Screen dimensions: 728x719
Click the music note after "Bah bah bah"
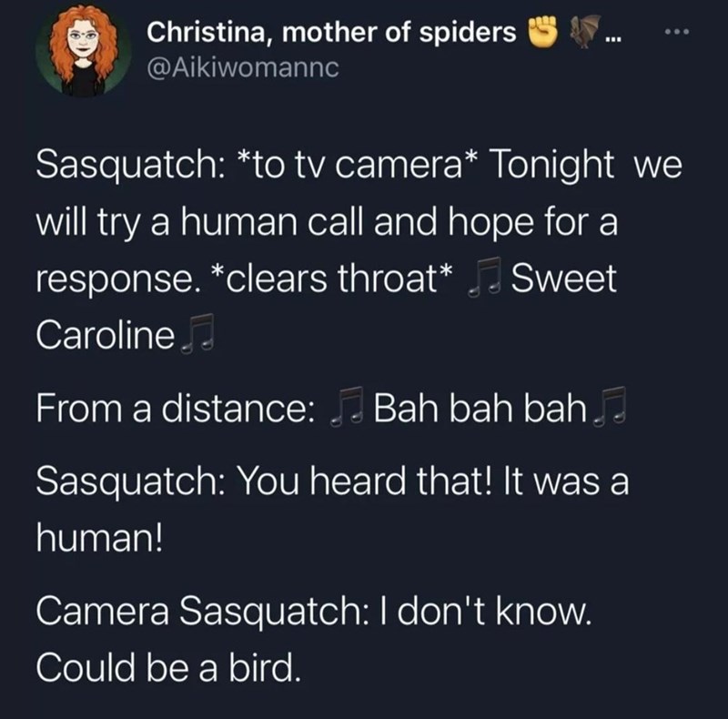point(602,407)
